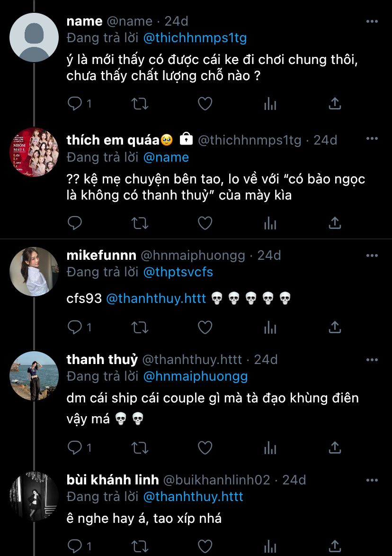The height and width of the screenshot is (556, 392).
Task: View analytics for thanh thuỷ's tweet
Action: (x=270, y=447)
